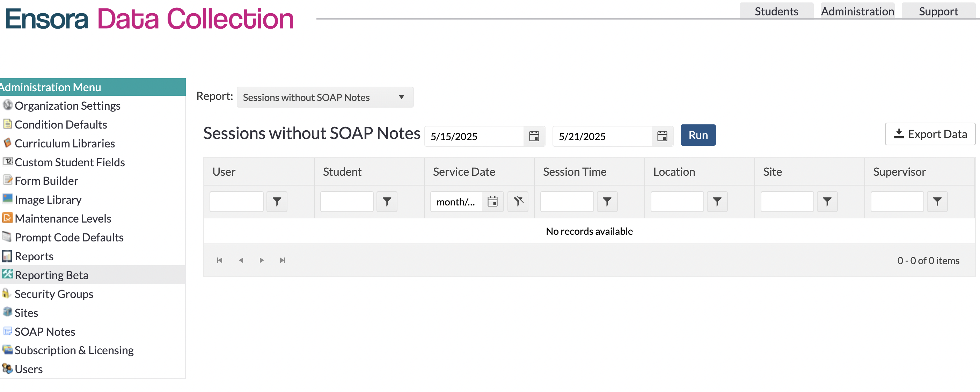Open Security Groups from admin menu
Image resolution: width=980 pixels, height=392 pixels.
click(x=54, y=294)
